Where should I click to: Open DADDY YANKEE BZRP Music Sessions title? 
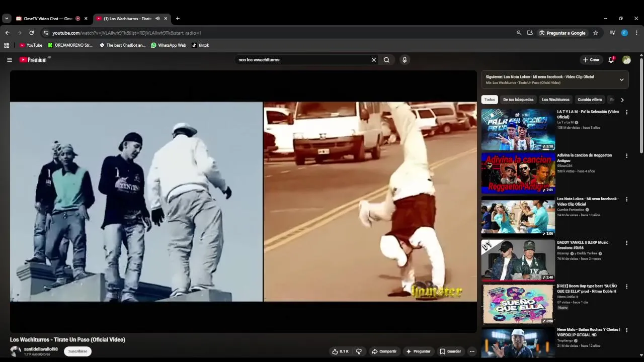click(x=583, y=245)
